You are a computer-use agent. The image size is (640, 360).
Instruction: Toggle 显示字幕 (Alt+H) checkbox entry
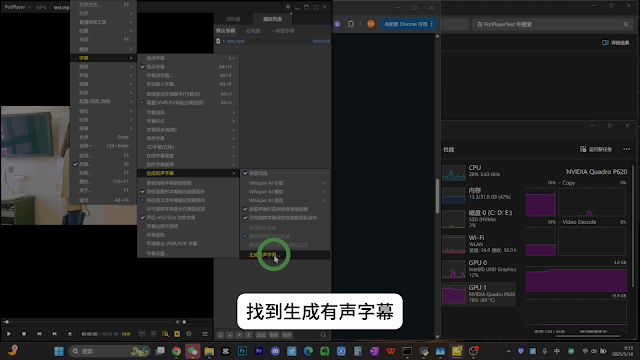188,67
